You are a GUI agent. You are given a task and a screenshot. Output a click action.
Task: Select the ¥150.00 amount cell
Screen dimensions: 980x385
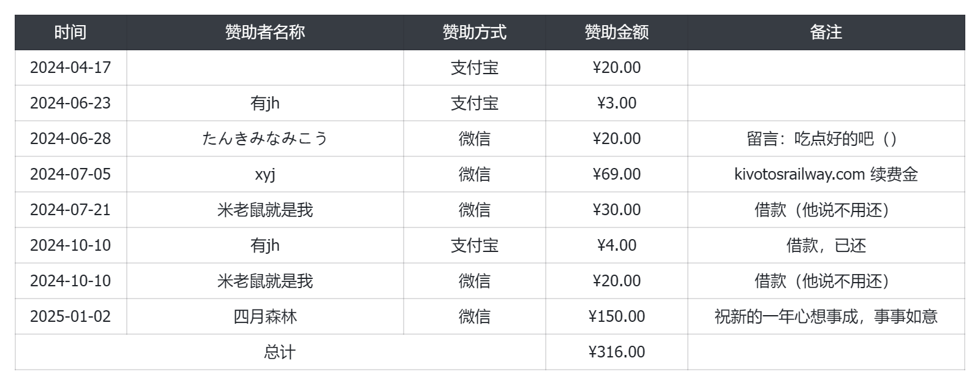click(x=616, y=316)
